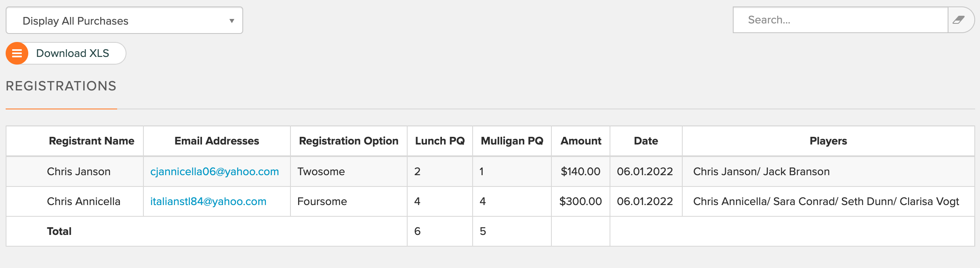
Task: Click into the Search field
Action: tap(841, 20)
